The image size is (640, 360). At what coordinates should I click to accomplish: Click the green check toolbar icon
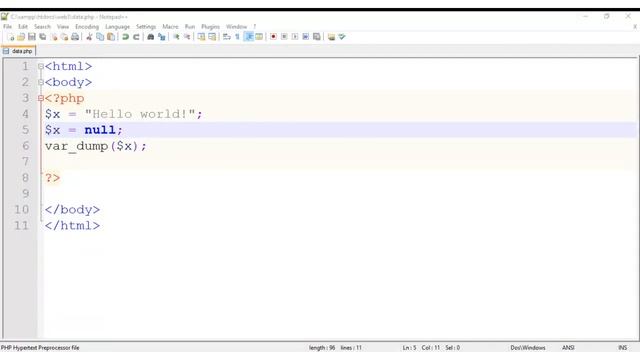pyautogui.click(x=342, y=37)
